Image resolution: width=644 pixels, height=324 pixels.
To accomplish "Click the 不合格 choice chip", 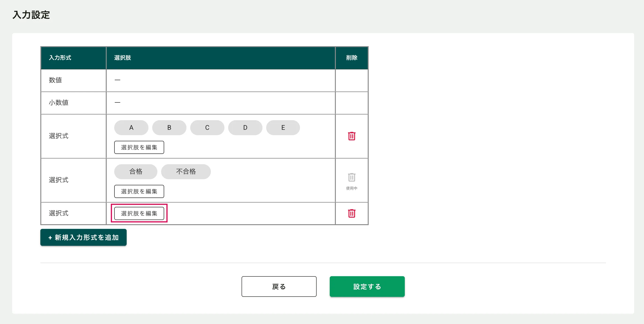I will click(186, 172).
